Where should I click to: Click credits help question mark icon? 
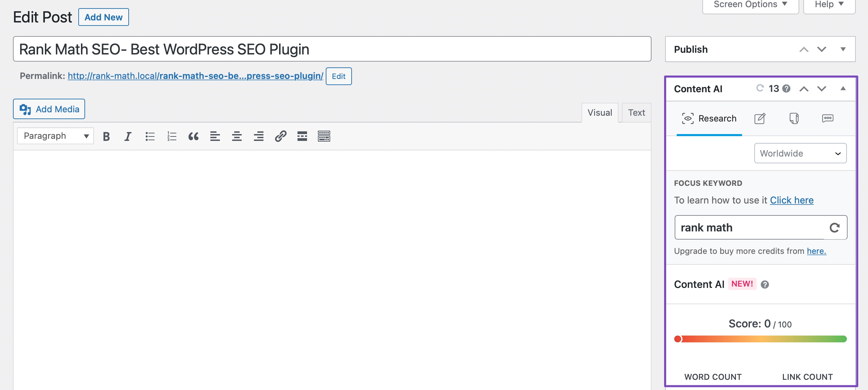[x=786, y=89]
